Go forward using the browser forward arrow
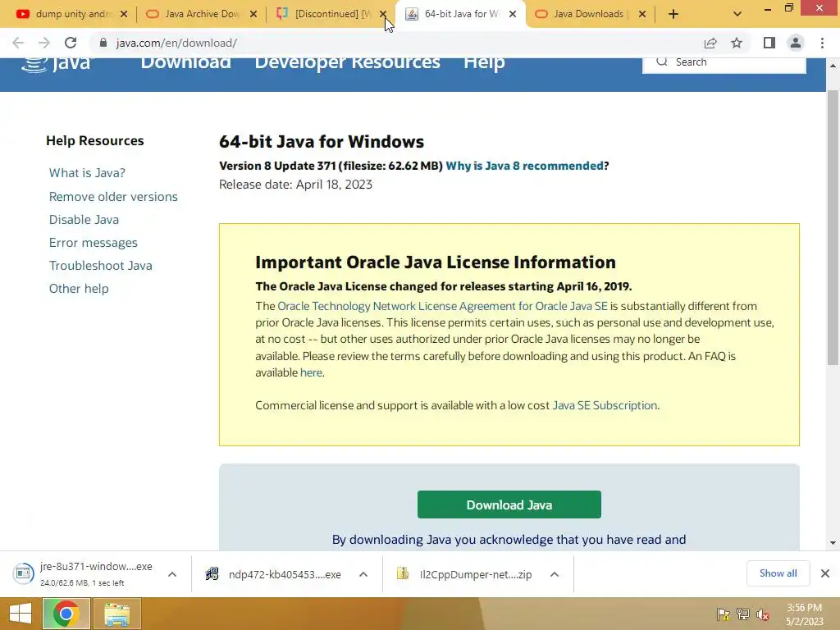 click(44, 43)
